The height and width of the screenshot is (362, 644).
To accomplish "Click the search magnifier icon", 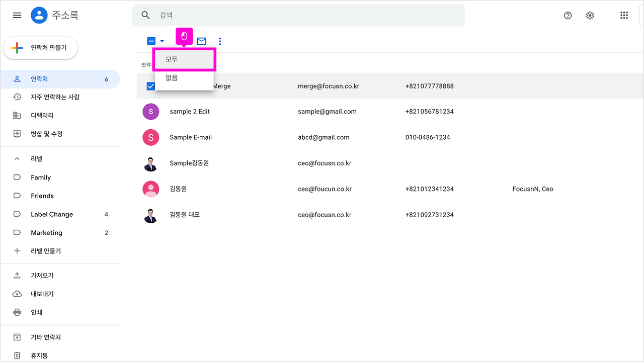I will tap(146, 15).
